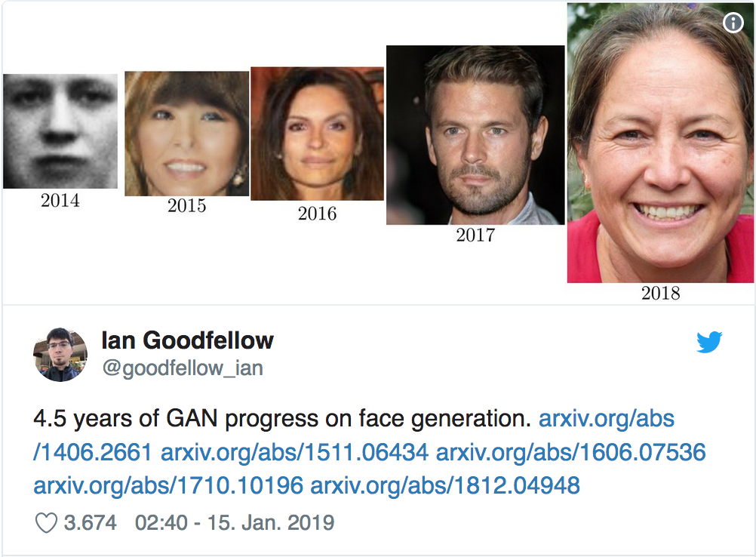Like the tweet with the heart icon

pyautogui.click(x=46, y=522)
